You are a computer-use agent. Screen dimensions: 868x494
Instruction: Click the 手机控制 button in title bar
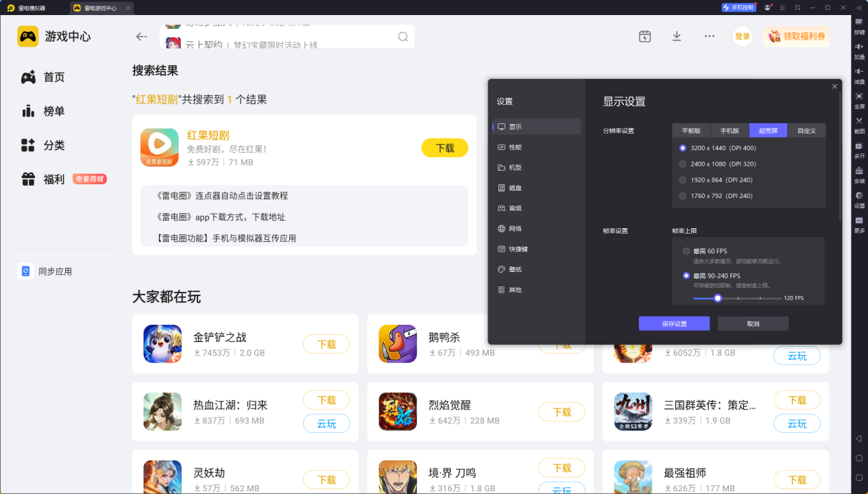tap(738, 8)
